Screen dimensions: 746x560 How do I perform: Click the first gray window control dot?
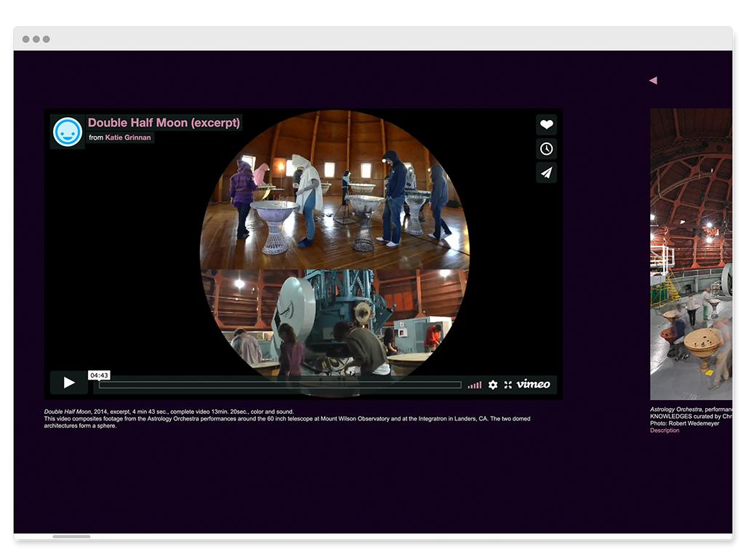pyautogui.click(x=25, y=39)
